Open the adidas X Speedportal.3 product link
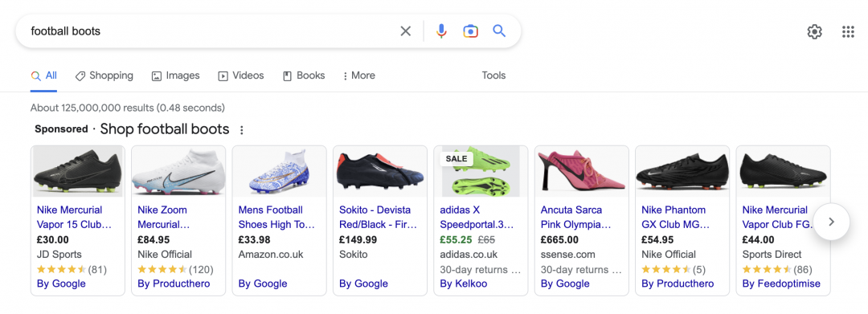The width and height of the screenshot is (868, 314). (x=477, y=218)
